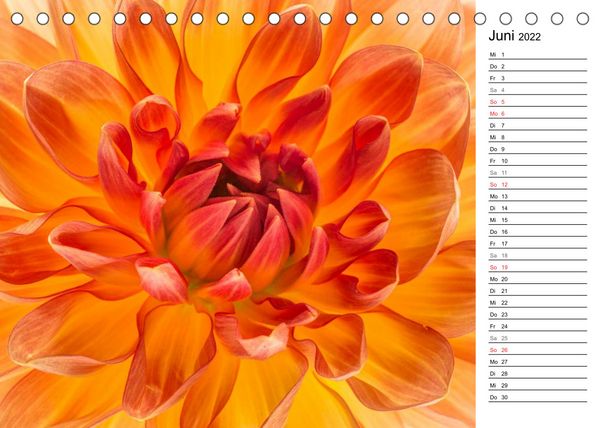Select the 'Di 28' date row
Viewport: 600px width, 428px height.
point(538,374)
